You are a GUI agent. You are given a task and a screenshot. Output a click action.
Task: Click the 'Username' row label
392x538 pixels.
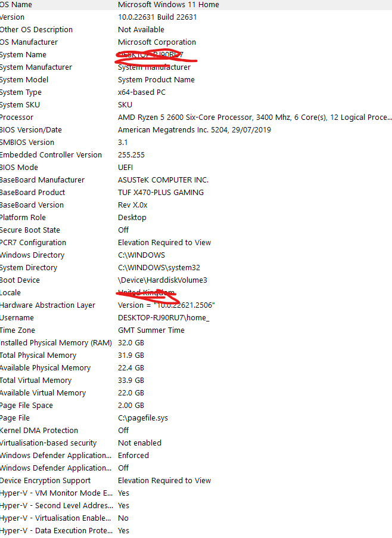click(17, 318)
